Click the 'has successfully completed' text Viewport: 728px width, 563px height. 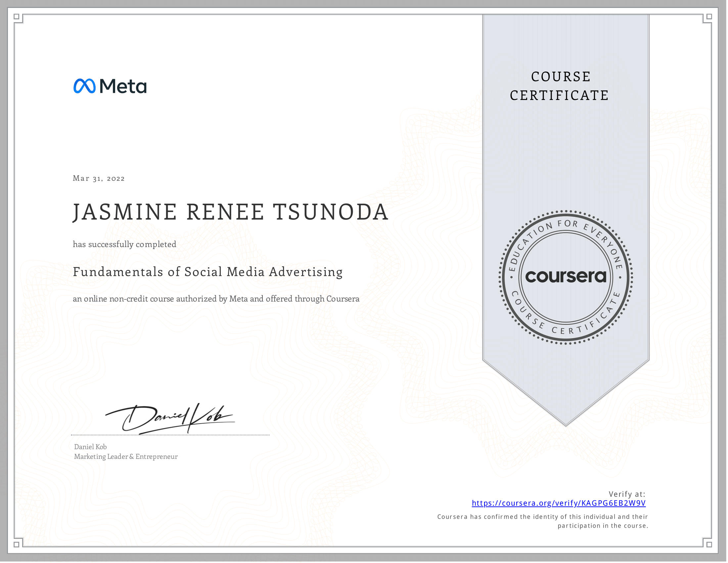pyautogui.click(x=124, y=244)
